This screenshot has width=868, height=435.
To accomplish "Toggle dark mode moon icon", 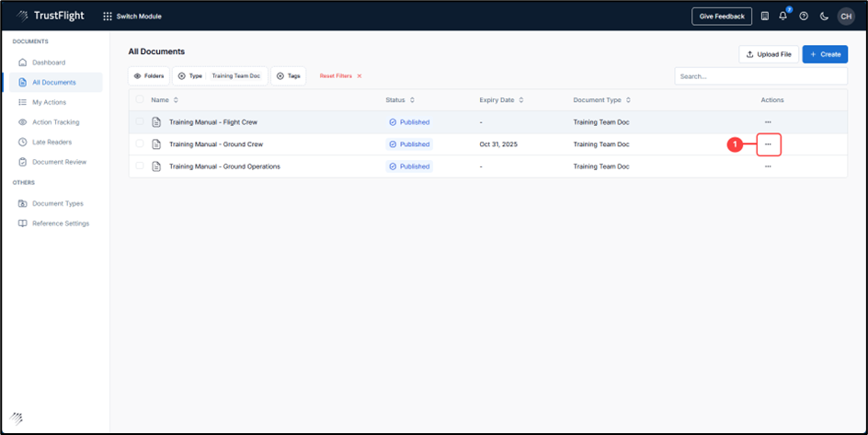I will pyautogui.click(x=824, y=16).
